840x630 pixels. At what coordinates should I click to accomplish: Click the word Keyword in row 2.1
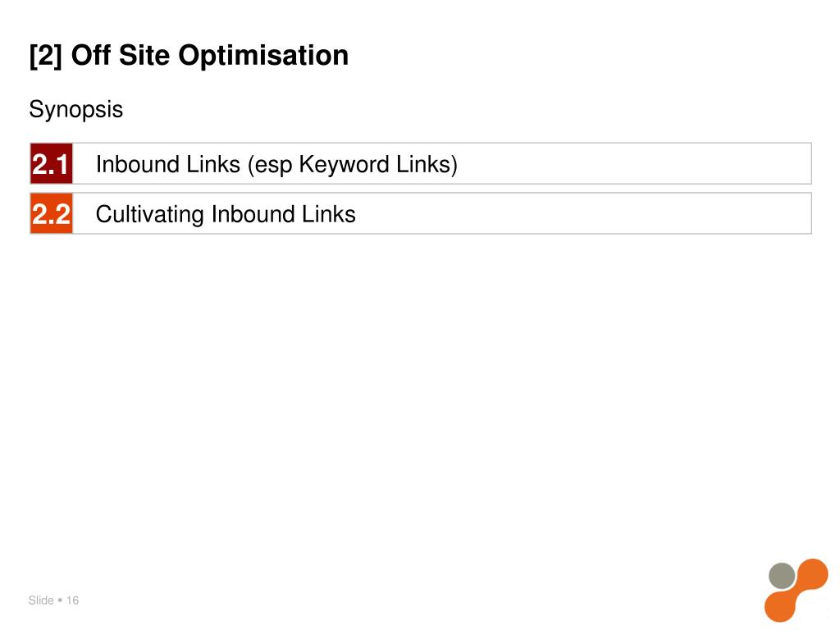[344, 165]
